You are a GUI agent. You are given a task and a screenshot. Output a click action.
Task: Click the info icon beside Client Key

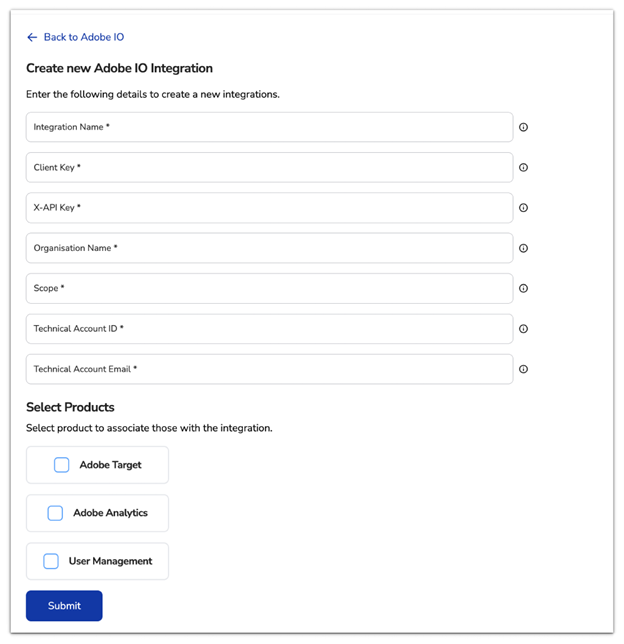(523, 168)
